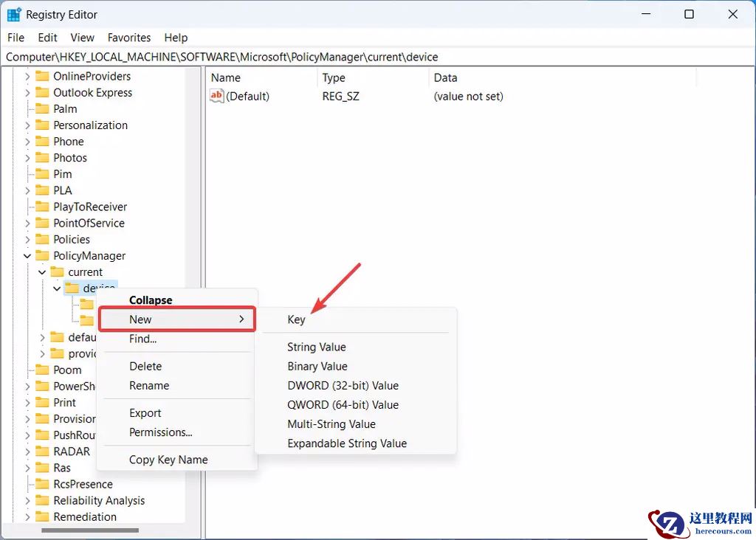The image size is (756, 540).
Task: Click the Name column header
Action: [226, 77]
